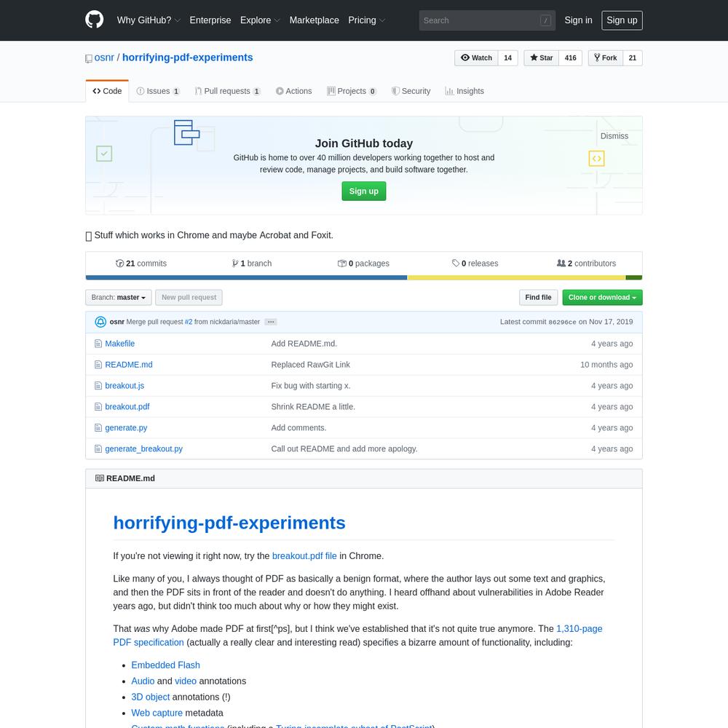Open the Why GitHub? dropdown menu
Screen dimensions: 728x728
[x=149, y=20]
